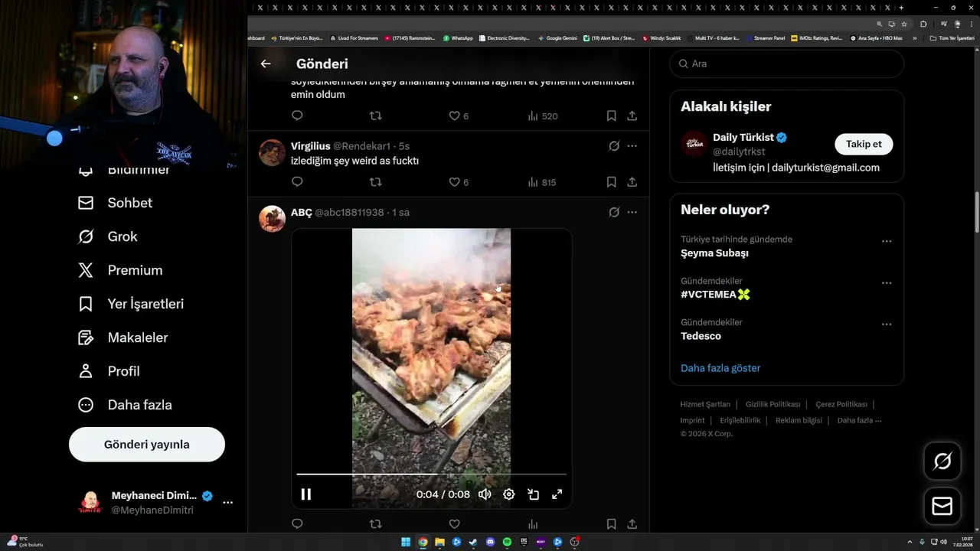Reply to ABÇ's video post
The image size is (980, 551).
(297, 524)
